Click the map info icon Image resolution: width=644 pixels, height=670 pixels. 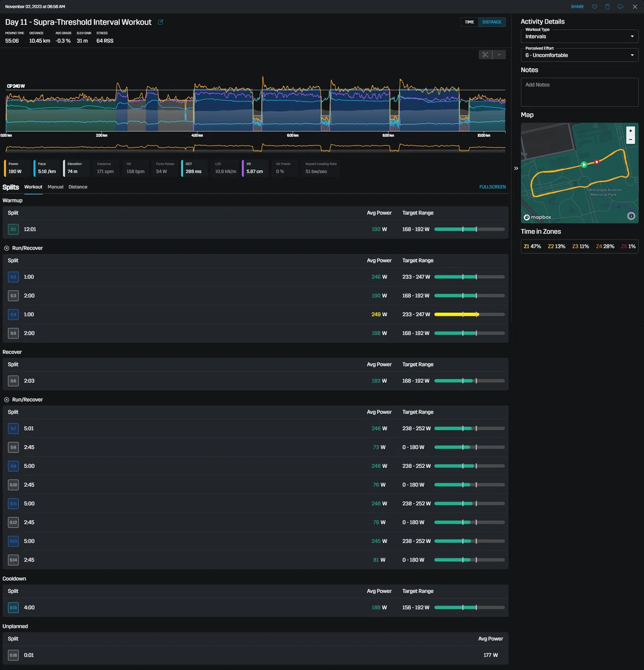(x=631, y=216)
